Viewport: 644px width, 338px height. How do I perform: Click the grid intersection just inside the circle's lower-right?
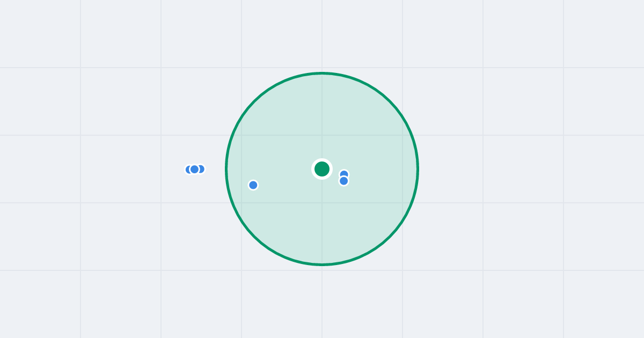tap(402, 203)
